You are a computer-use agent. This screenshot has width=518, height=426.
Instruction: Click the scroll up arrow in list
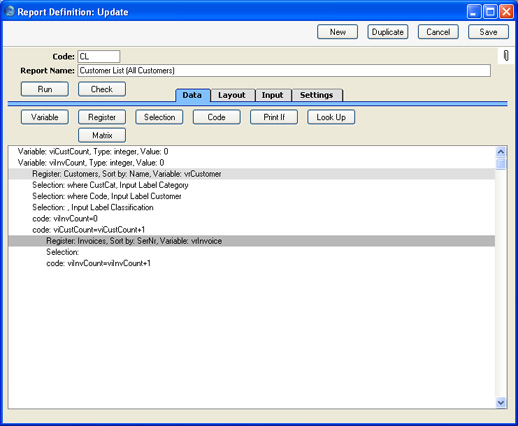(501, 152)
